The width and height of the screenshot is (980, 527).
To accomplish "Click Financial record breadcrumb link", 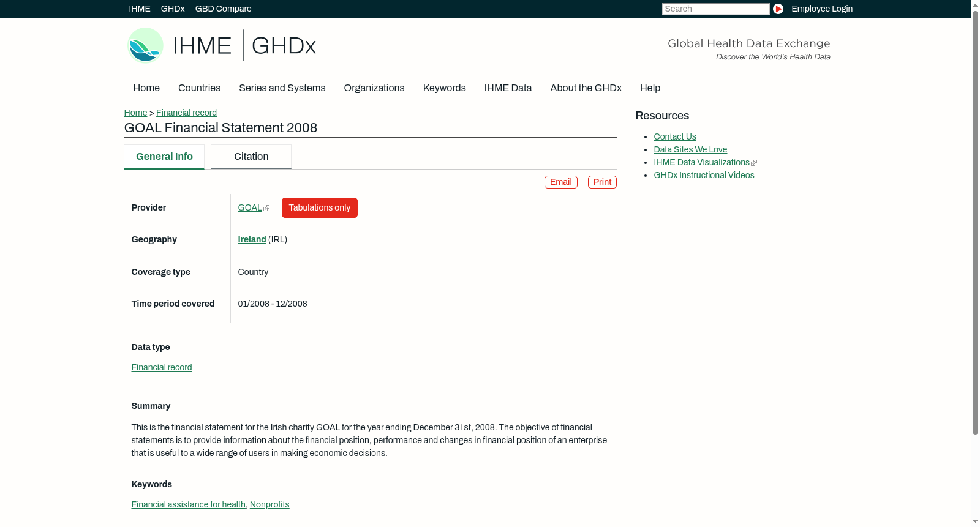I will click(186, 113).
